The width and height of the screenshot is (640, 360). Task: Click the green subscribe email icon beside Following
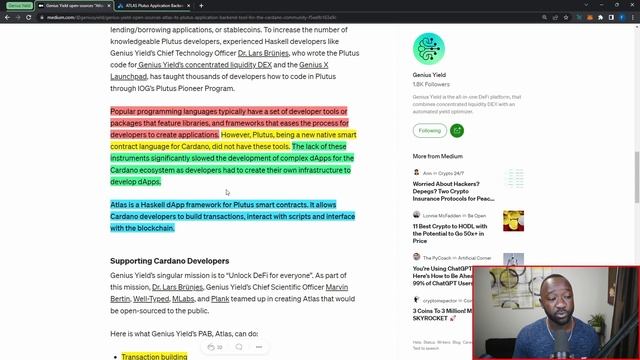point(457,131)
